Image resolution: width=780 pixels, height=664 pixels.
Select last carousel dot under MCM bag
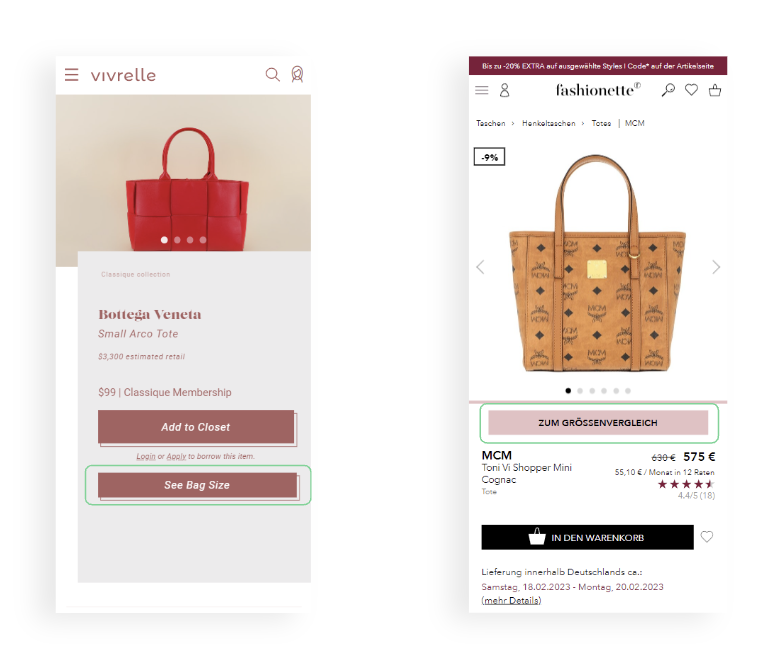[628, 391]
